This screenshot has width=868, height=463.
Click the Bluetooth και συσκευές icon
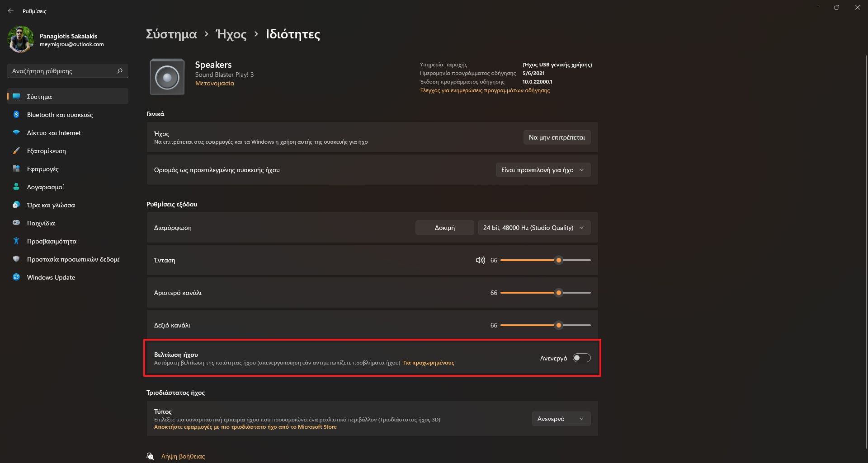[16, 115]
